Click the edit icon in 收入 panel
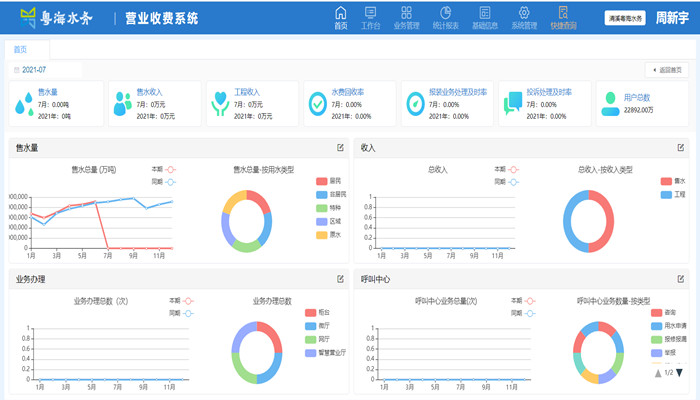Viewport: 700px width, 400px height. (682, 148)
